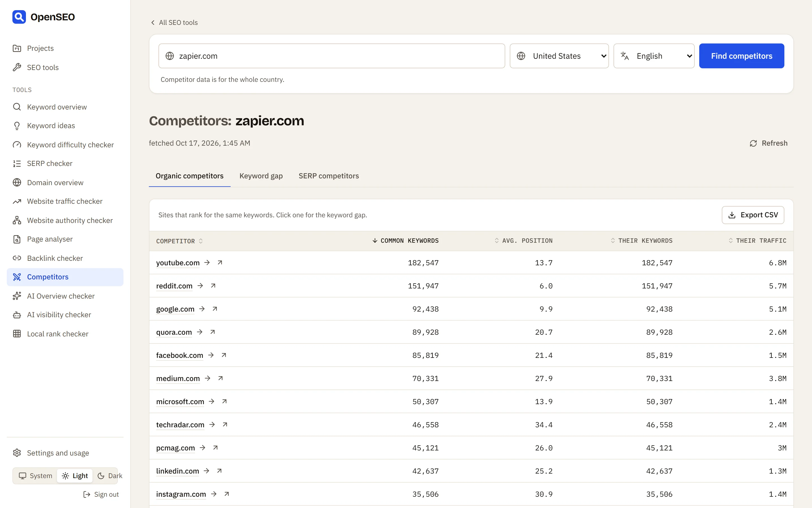Sort by Avg. Position column
This screenshot has width=812, height=508.
pos(524,240)
